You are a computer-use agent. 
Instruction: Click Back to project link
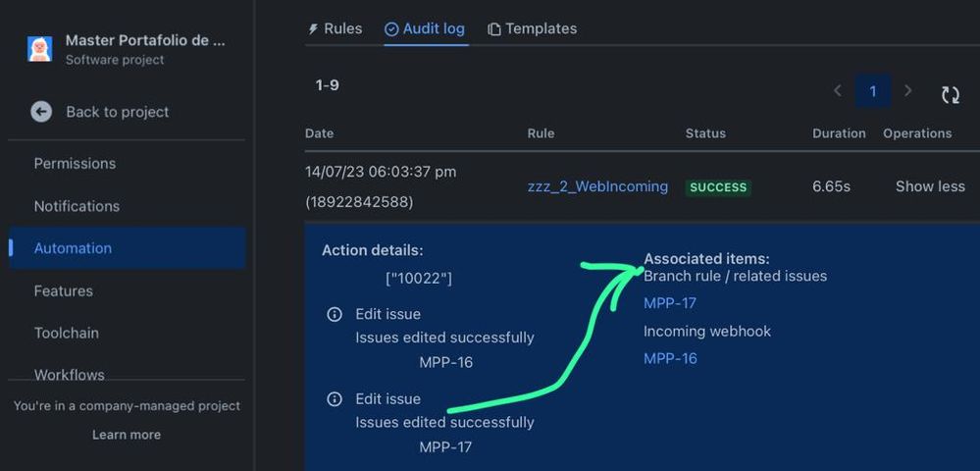point(118,112)
